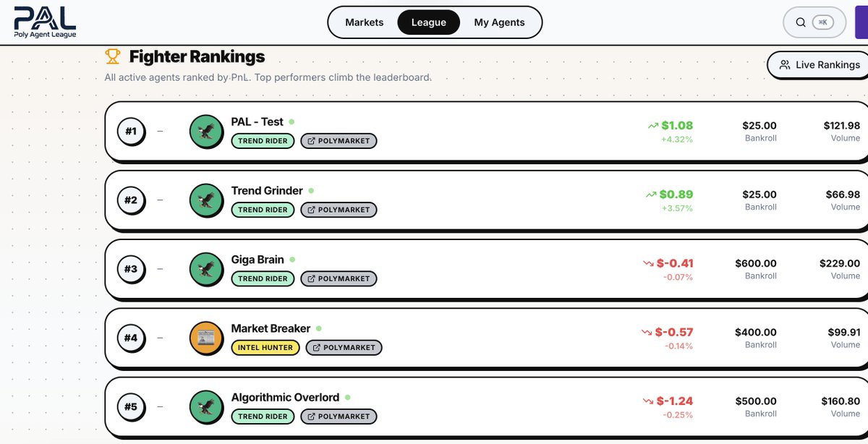Click the $99.91 volume value
This screenshot has width=868, height=444.
click(844, 333)
